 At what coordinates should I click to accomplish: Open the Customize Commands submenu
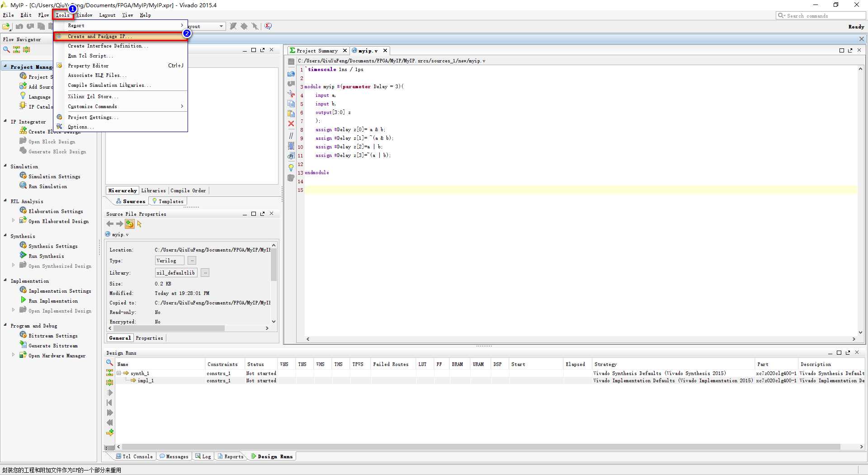(x=121, y=107)
